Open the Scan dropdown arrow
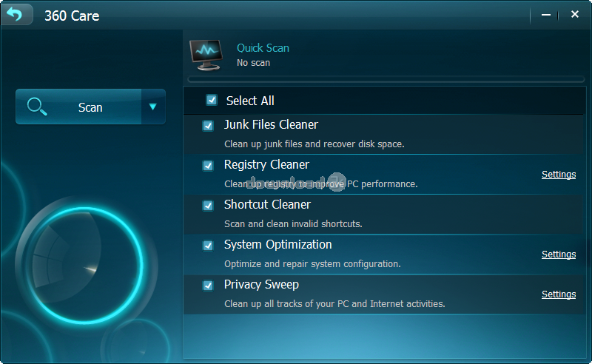The image size is (592, 364). point(153,107)
